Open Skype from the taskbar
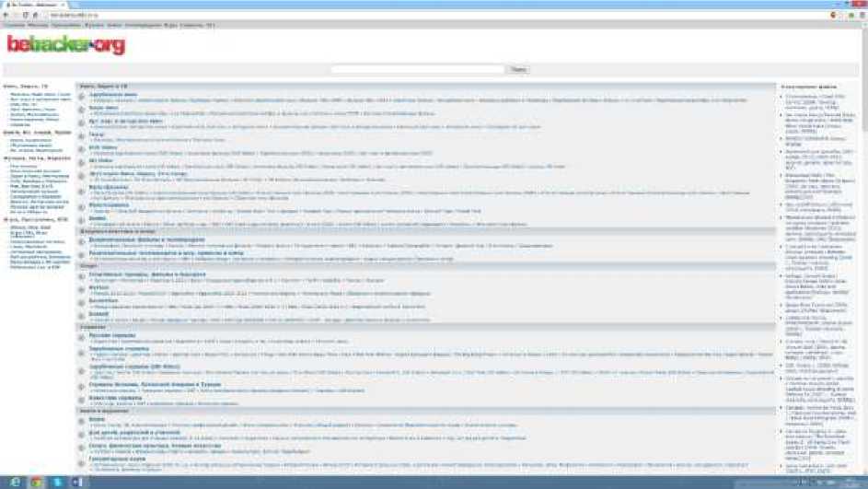The image size is (868, 489). coord(57,483)
